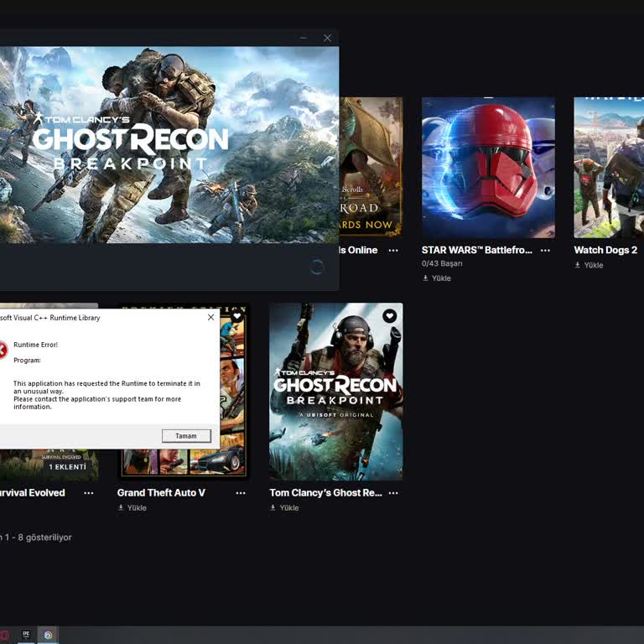Open STAR WARS Battlefront cover thumbnail
This screenshot has width=644, height=644.
coord(488,168)
